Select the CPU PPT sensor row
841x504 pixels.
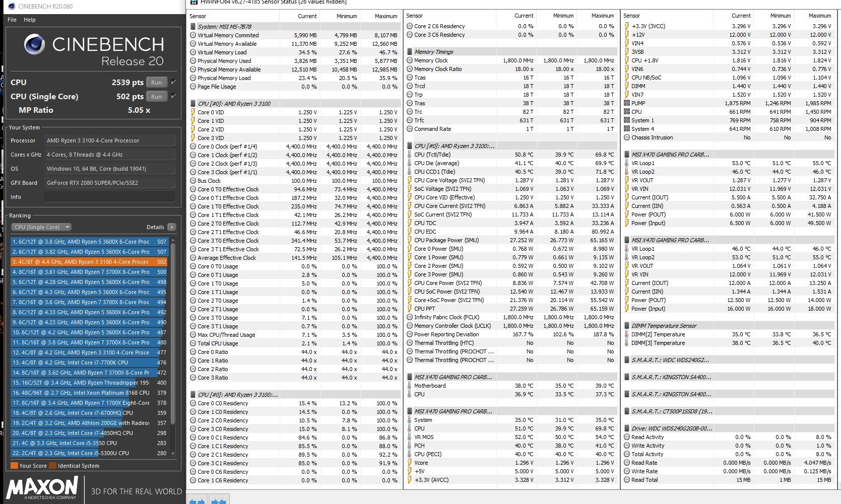510,309
